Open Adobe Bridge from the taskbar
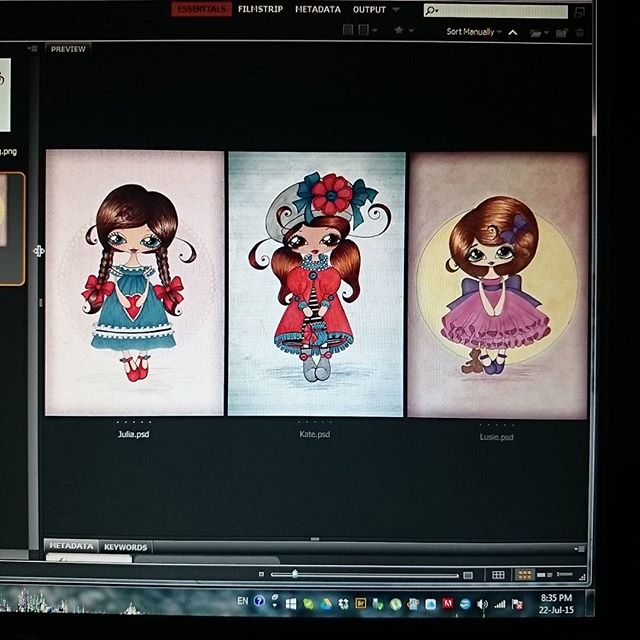640x640 pixels. click(362, 604)
